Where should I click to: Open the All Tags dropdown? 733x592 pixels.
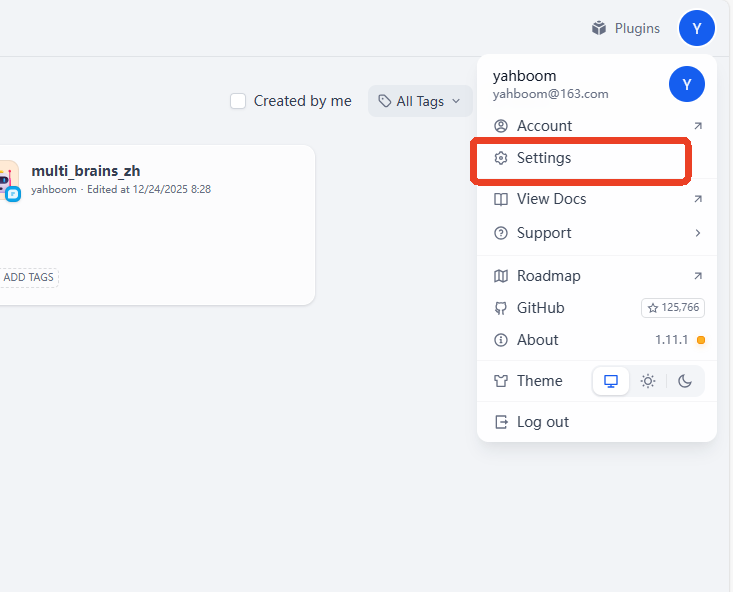point(420,101)
